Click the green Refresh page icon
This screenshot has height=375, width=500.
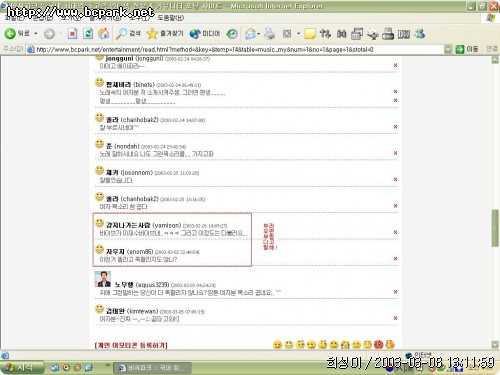(x=88, y=34)
